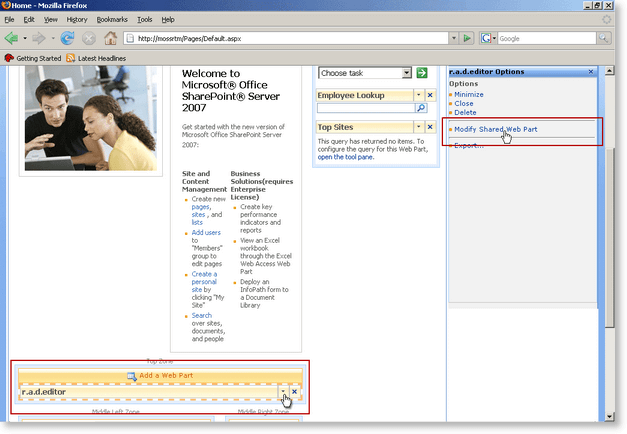This screenshot has width=627, height=434.
Task: Click the 'sites' link
Action: tap(198, 214)
